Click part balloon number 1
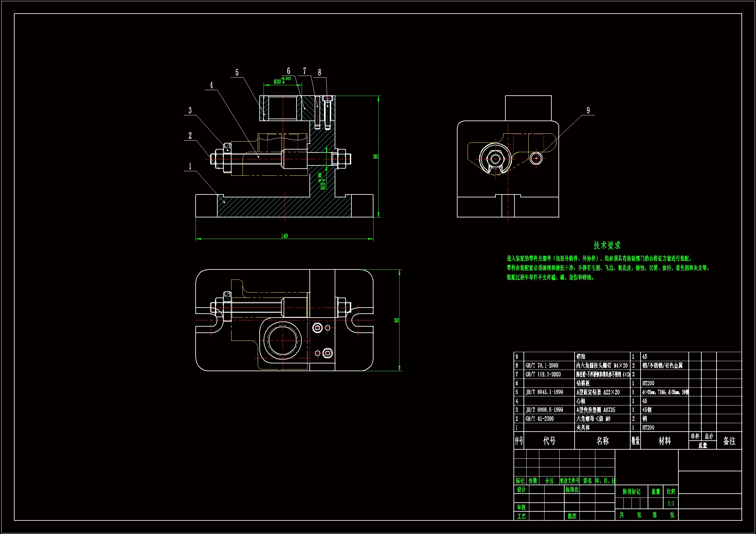Screen dimensions: 756x534 tap(190, 166)
